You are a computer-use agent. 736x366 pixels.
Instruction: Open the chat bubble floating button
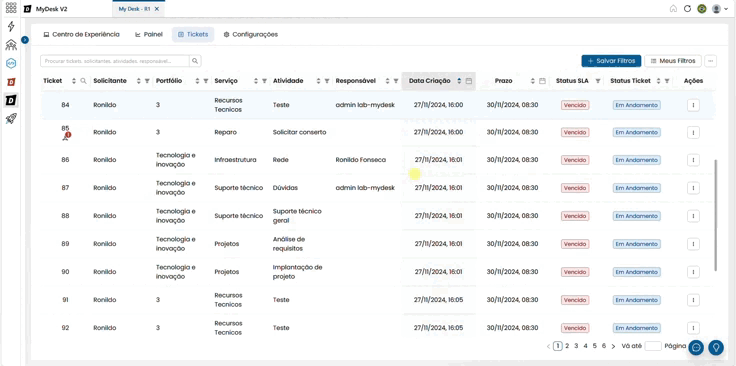point(697,347)
